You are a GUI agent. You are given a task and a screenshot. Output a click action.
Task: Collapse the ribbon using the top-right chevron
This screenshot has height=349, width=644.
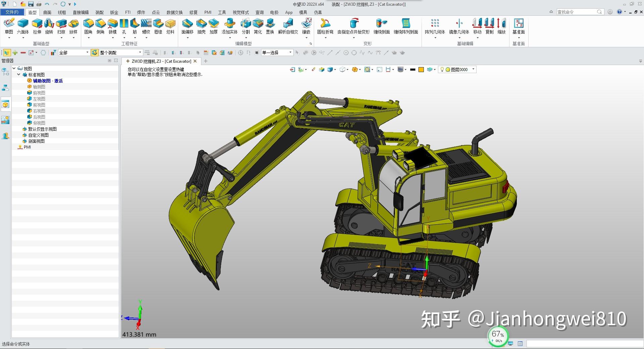coord(551,11)
